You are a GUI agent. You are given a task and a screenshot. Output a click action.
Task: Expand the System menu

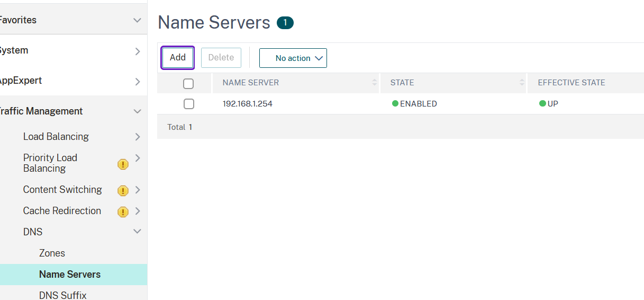coord(137,51)
